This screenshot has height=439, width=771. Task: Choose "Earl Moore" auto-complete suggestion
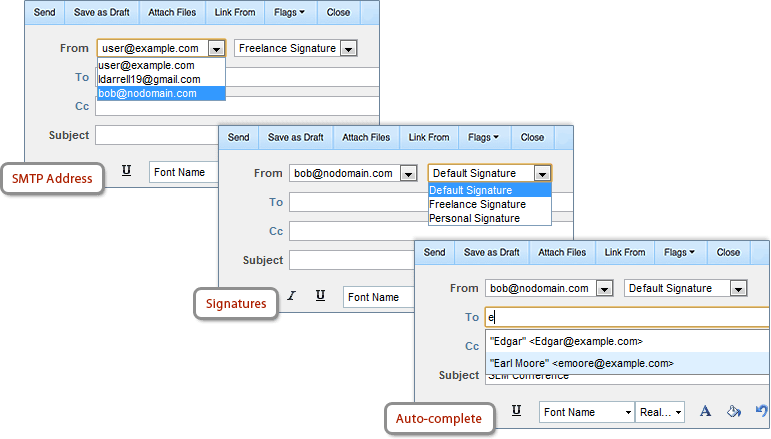click(x=581, y=363)
